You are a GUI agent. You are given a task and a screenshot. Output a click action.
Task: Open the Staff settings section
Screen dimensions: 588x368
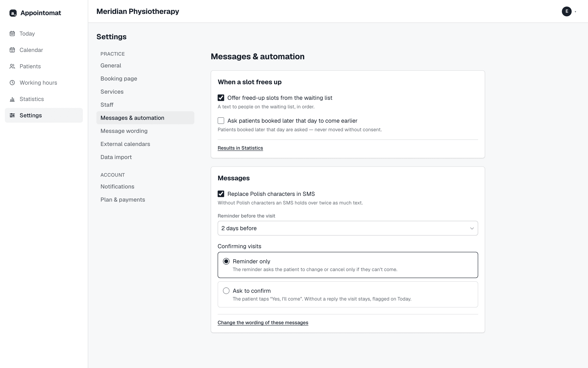pos(145,105)
